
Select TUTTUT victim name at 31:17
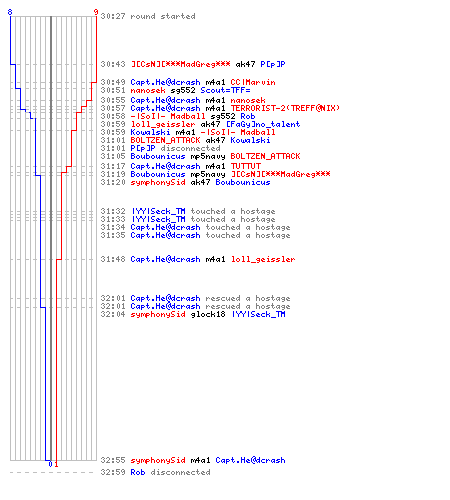pyautogui.click(x=246, y=166)
